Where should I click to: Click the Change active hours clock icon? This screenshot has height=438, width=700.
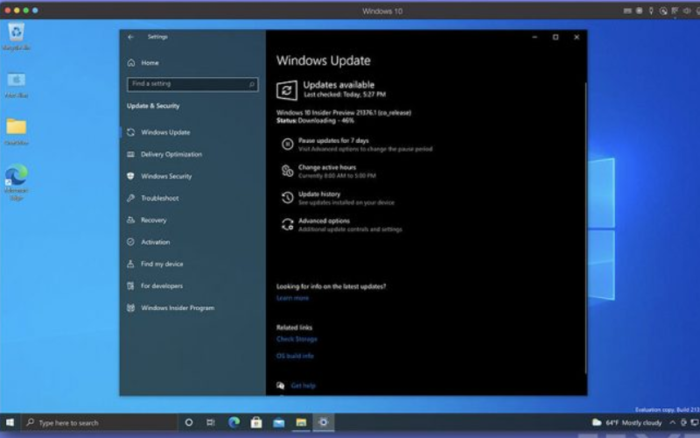(x=287, y=171)
